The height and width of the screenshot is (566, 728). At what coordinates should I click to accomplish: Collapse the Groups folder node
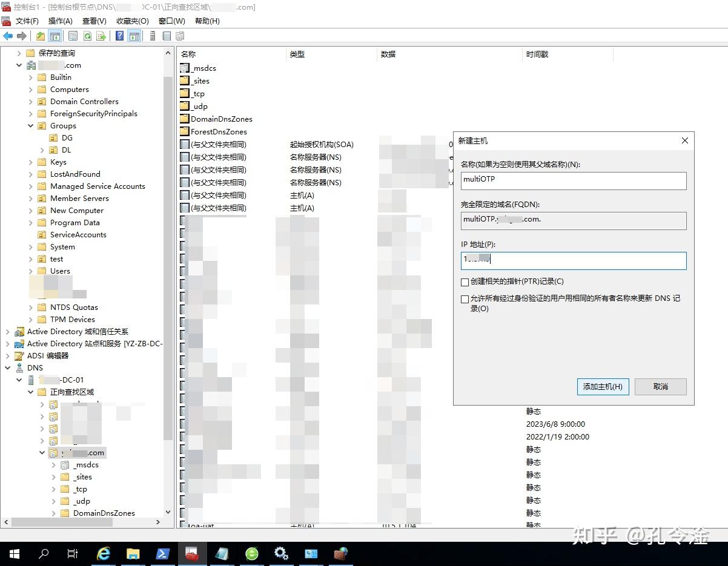pyautogui.click(x=31, y=126)
